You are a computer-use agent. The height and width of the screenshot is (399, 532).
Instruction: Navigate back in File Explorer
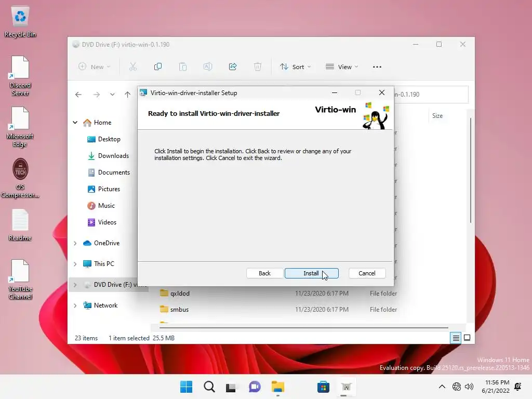pyautogui.click(x=78, y=95)
